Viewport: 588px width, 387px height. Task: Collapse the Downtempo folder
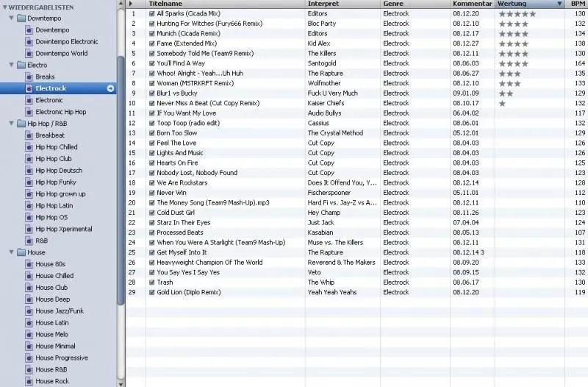pos(11,18)
